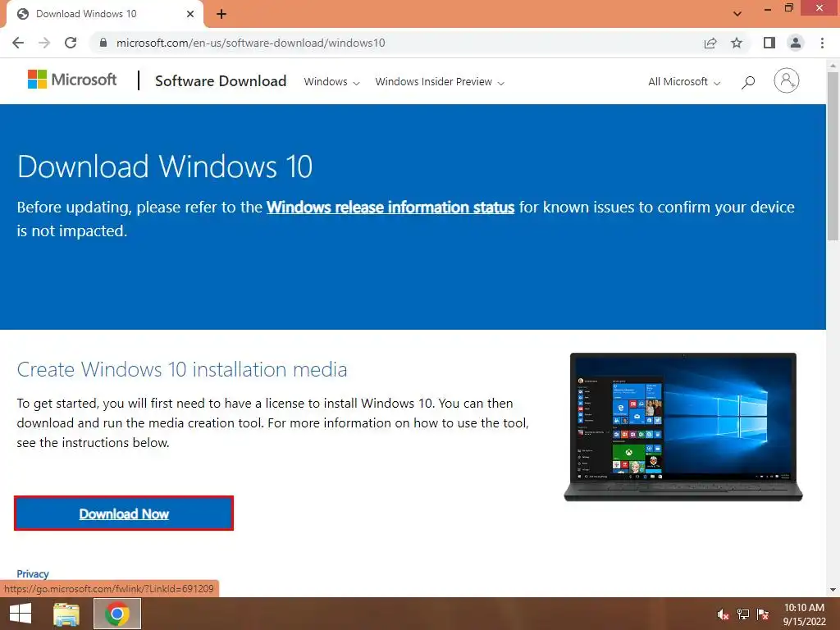The width and height of the screenshot is (840, 630).
Task: Reload the current page
Action: coord(71,43)
